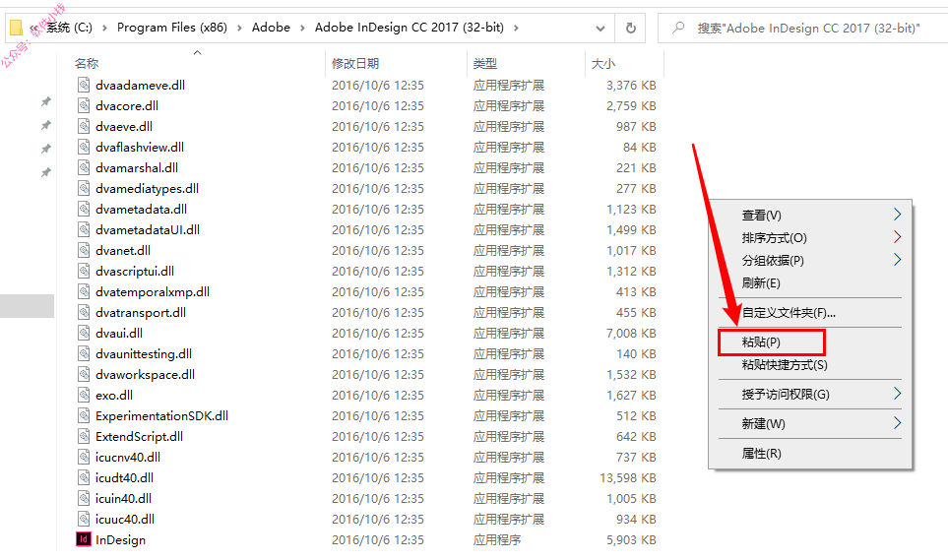Viewport: 948px width, 560px height.
Task: Click the size value 3,376 KB
Action: tap(631, 86)
